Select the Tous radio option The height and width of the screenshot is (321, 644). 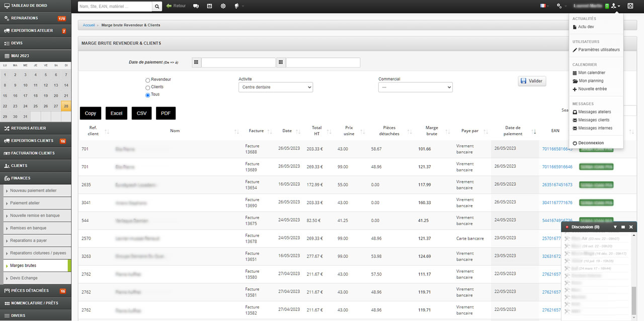(x=147, y=95)
